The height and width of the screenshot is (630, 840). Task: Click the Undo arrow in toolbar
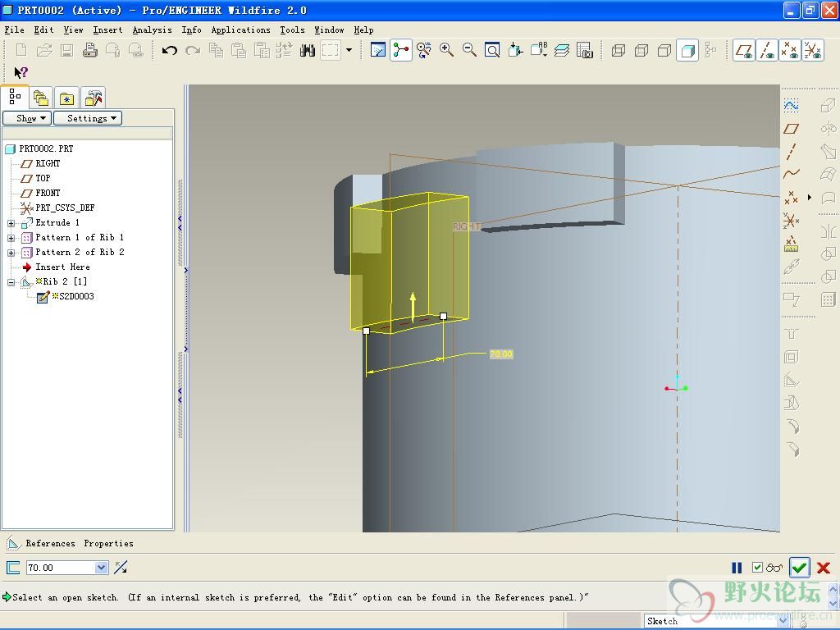click(x=170, y=51)
